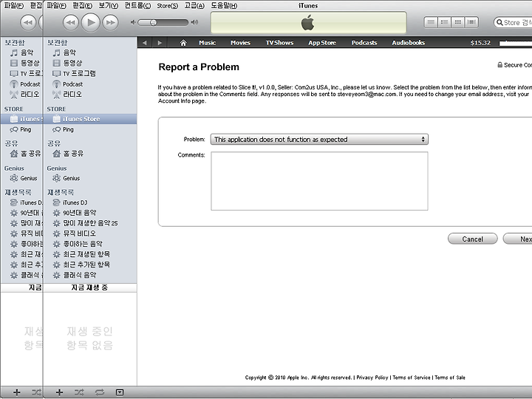Open the 많이 재생한 음악 25 playlist
This screenshot has height=399, width=532.
point(90,223)
